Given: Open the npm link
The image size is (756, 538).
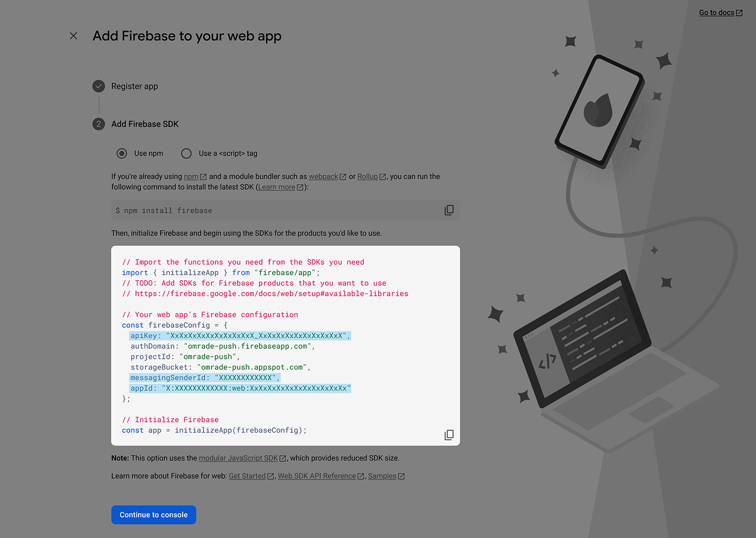Looking at the screenshot, I should [195, 177].
